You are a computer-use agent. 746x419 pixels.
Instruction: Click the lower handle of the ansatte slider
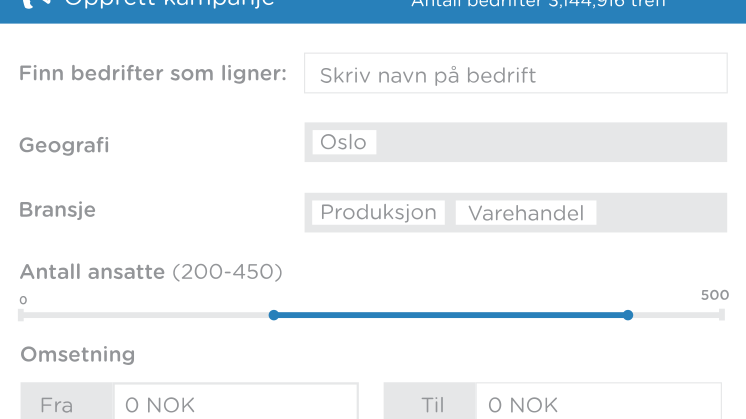coord(274,315)
